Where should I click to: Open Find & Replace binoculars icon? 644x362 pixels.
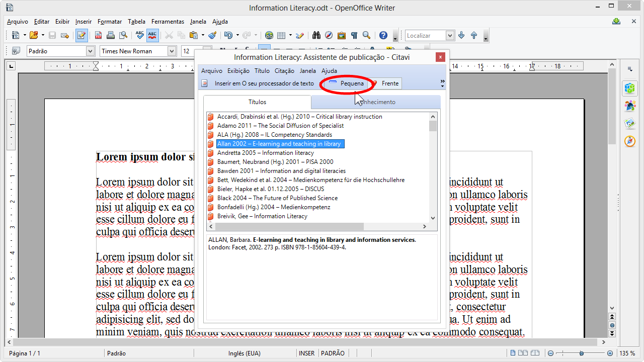316,35
